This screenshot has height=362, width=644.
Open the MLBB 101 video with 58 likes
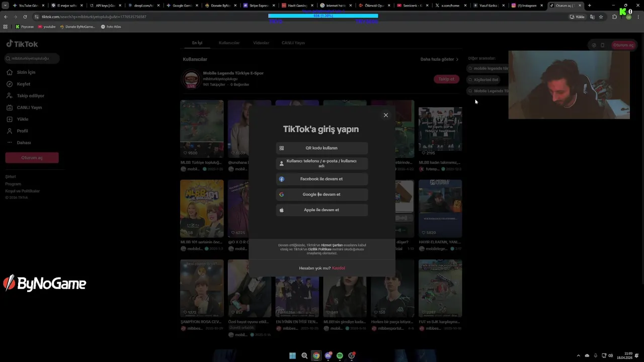click(x=202, y=209)
